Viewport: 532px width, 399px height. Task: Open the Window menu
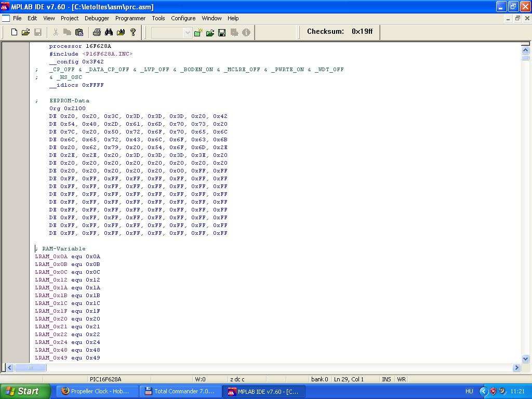point(212,18)
